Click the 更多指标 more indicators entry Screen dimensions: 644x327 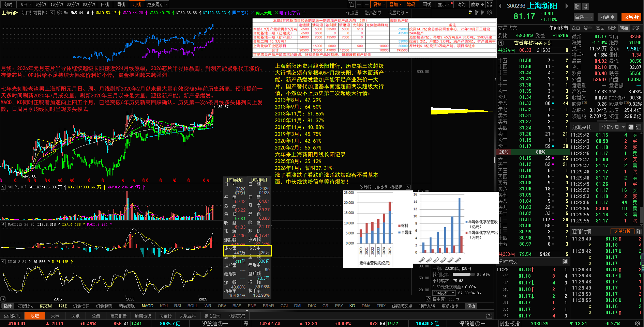tap(449, 306)
